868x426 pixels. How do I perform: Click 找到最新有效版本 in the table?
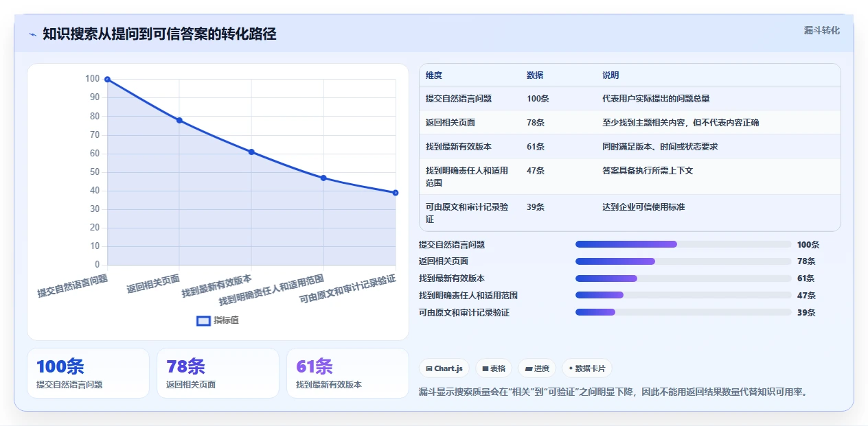point(459,147)
